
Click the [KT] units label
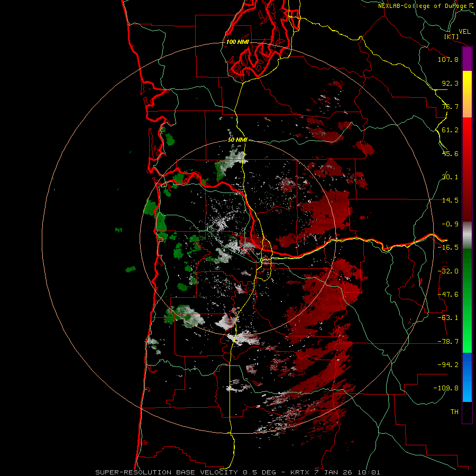coord(452,36)
